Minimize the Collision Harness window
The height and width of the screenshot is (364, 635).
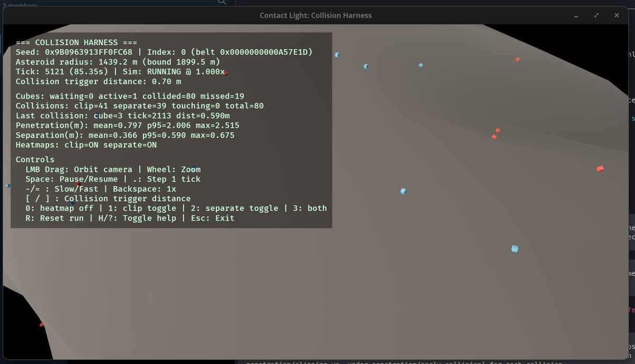coord(577,15)
